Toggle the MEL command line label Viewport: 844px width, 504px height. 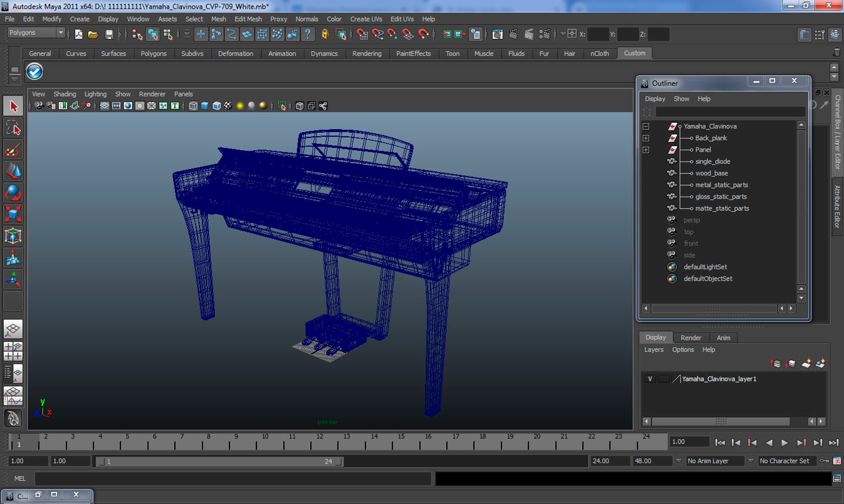tap(20, 478)
